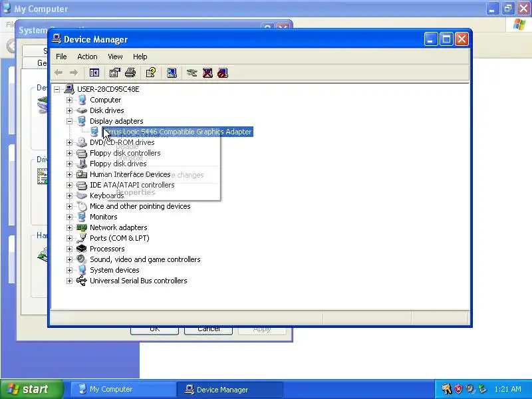Click the Processors category icon

tap(82, 249)
